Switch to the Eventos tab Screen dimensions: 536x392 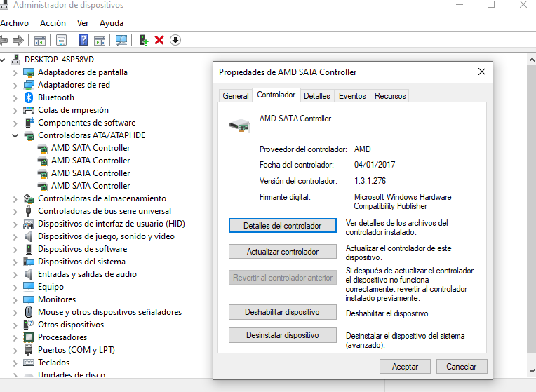click(x=352, y=96)
